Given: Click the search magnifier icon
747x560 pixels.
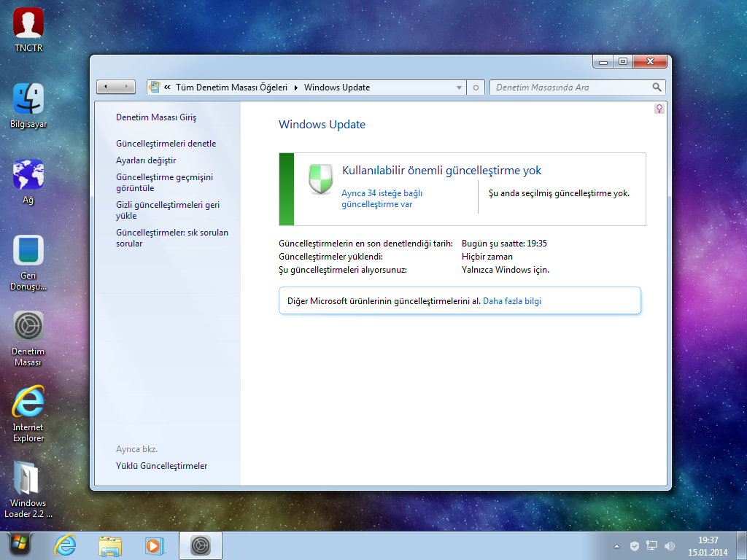Looking at the screenshot, I should (x=657, y=87).
